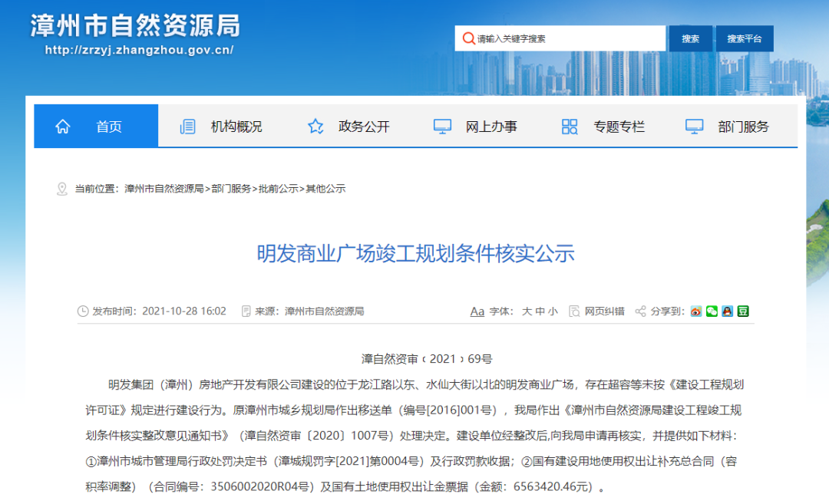Viewport: 829px width, 504px height.
Task: Click the 网页纠错 error report icon
Action: point(574,311)
